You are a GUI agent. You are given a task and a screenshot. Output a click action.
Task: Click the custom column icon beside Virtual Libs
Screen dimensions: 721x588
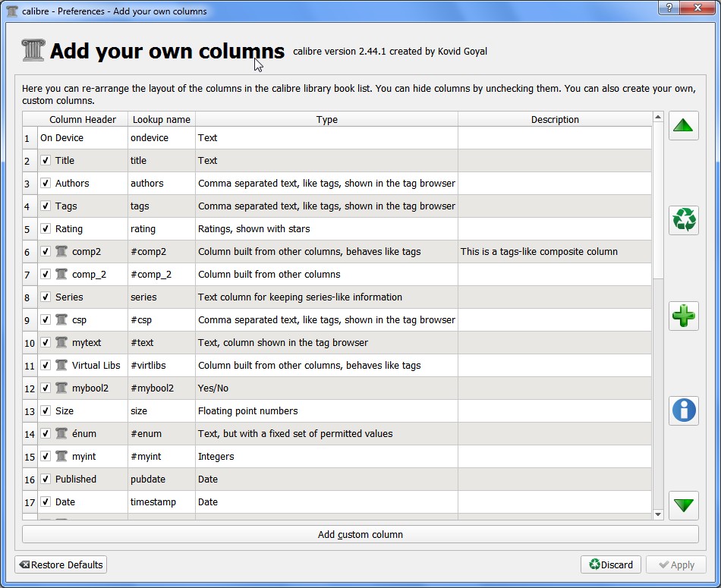[x=61, y=366]
